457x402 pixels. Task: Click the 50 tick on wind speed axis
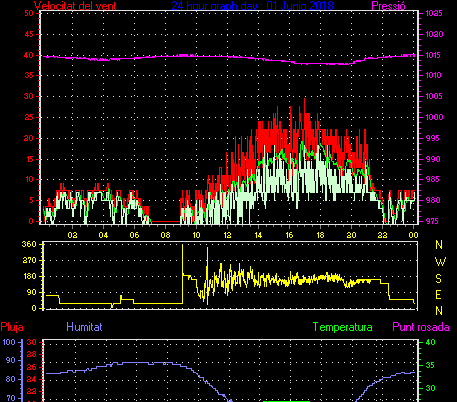point(29,13)
